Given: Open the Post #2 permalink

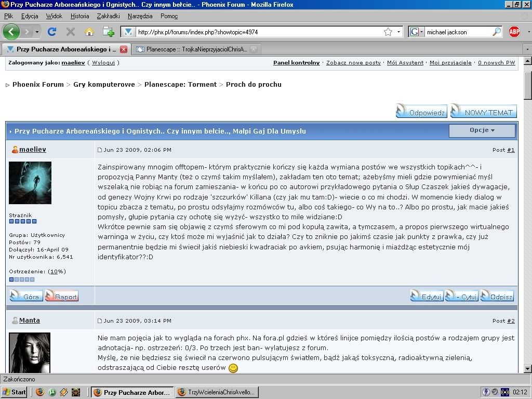Looking at the screenshot, I should (511, 321).
